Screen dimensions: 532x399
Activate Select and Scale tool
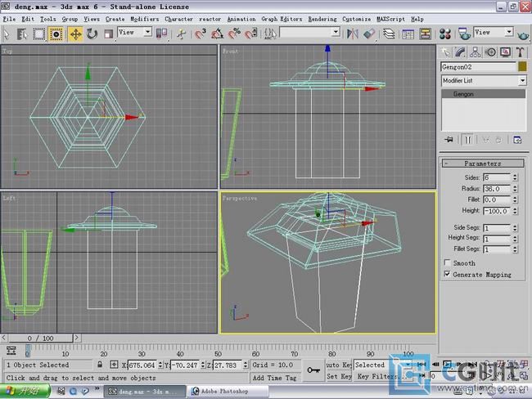click(x=109, y=34)
